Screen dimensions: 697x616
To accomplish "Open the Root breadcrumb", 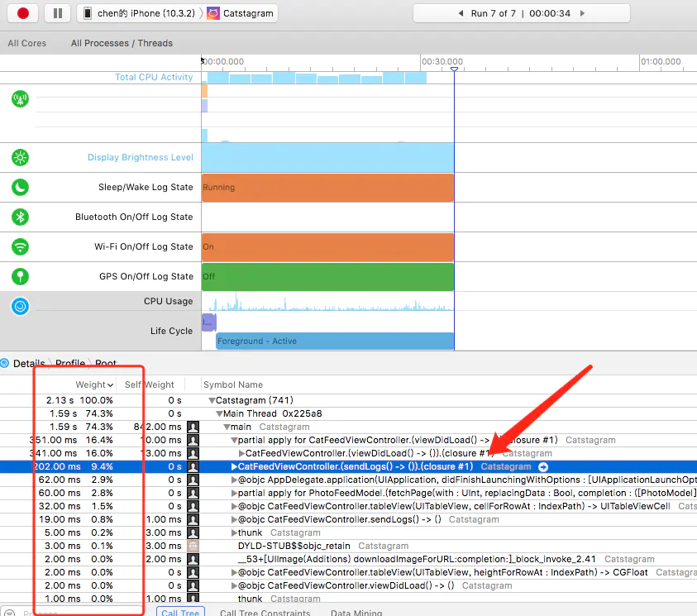I will click(x=105, y=363).
